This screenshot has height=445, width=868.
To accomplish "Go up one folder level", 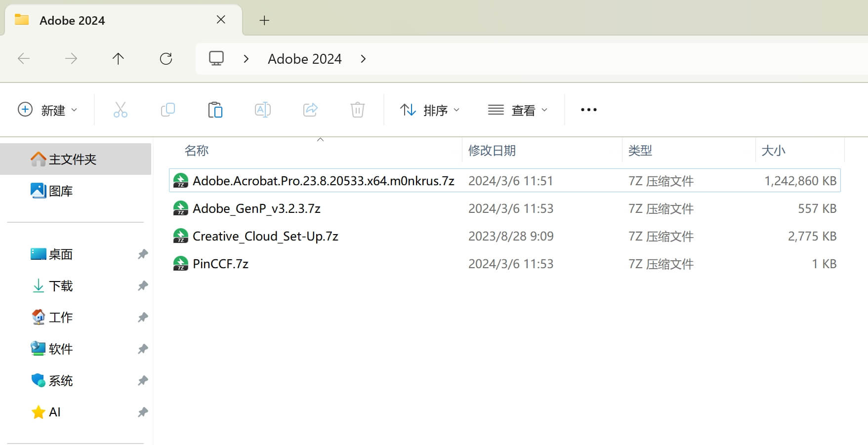I will 118,59.
